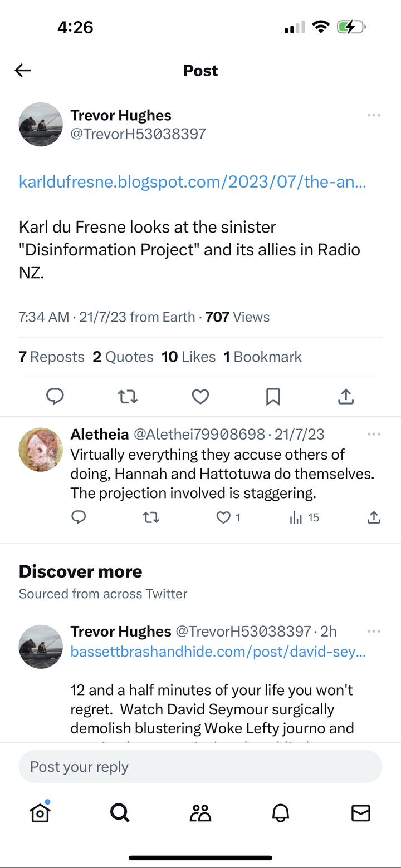Repost the Karl du Fresne post

pyautogui.click(x=128, y=396)
